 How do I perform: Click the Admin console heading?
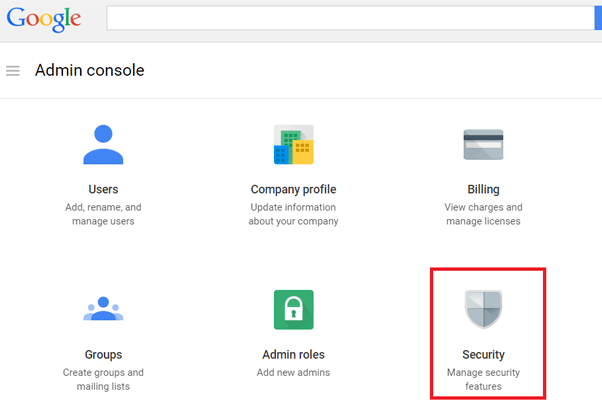point(89,70)
